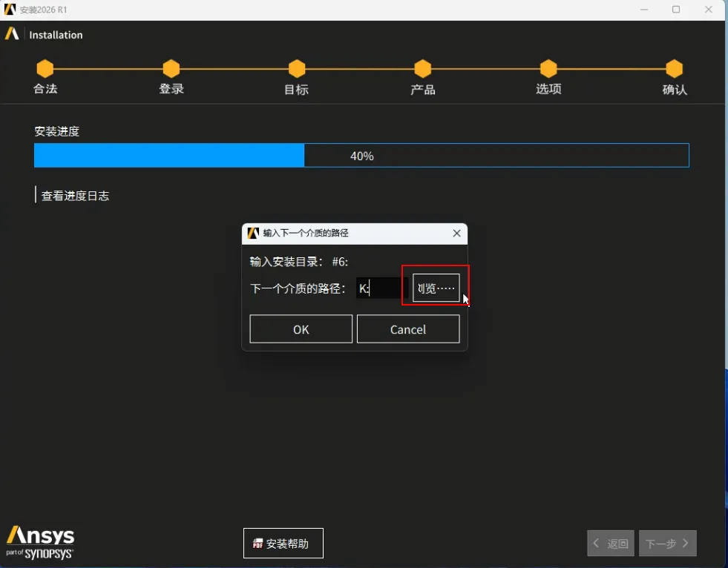728x568 pixels.
Task: Minimize the 安装2026 R1 window
Action: pyautogui.click(x=644, y=10)
